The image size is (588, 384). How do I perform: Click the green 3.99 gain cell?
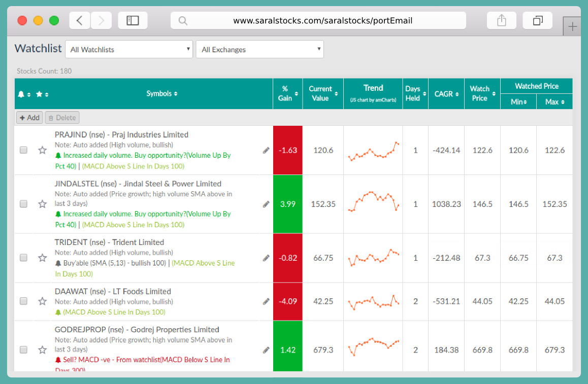click(x=287, y=204)
